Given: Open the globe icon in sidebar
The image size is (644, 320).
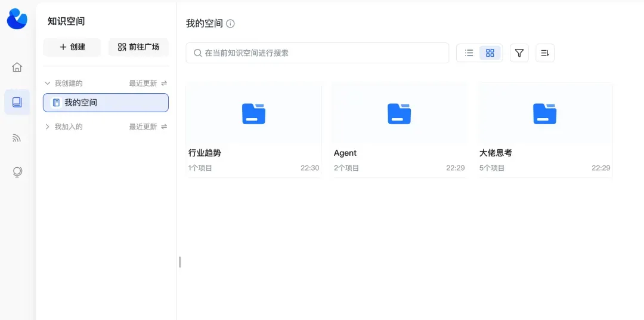Looking at the screenshot, I should pos(17,173).
